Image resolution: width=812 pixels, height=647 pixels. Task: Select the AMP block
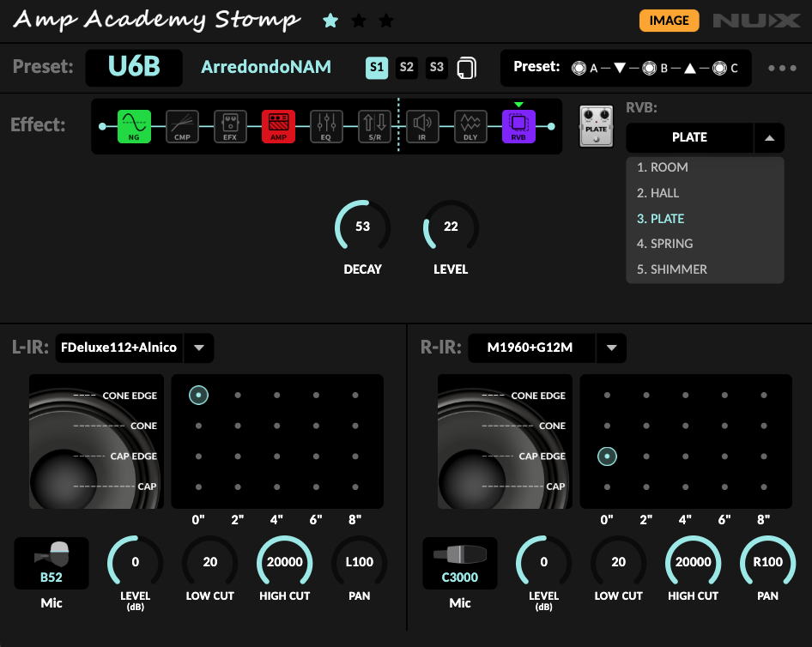(x=279, y=126)
